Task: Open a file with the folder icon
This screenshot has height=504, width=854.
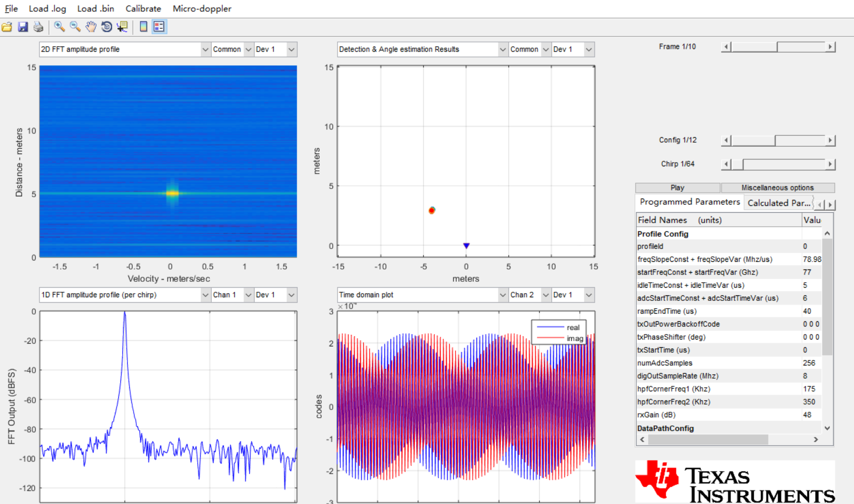Action: (7, 27)
